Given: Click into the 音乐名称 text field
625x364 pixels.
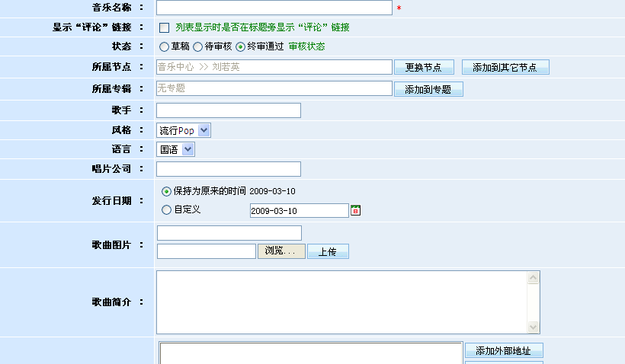Looking at the screenshot, I should pyautogui.click(x=274, y=8).
